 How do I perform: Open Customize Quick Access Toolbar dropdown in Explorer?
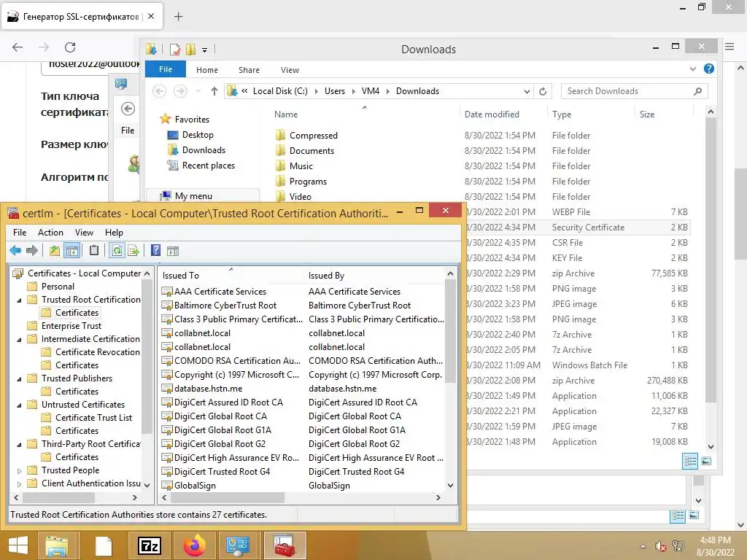pos(204,50)
